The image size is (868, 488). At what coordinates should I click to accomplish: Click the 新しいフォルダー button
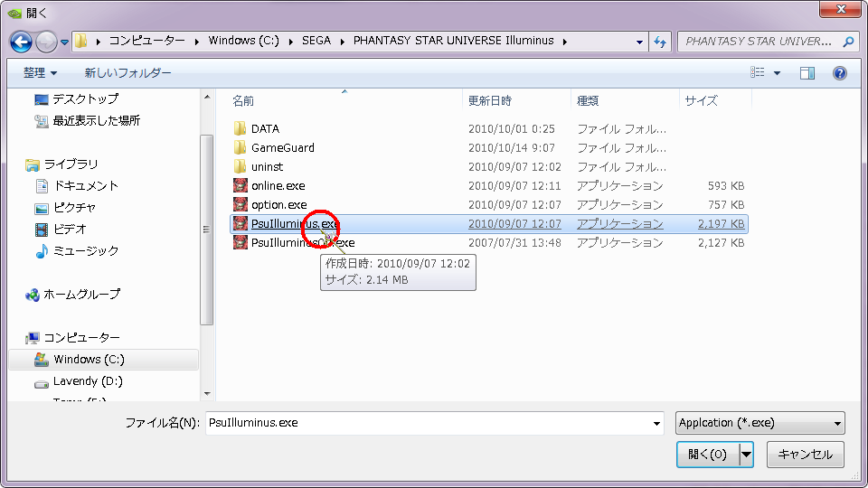(x=127, y=72)
